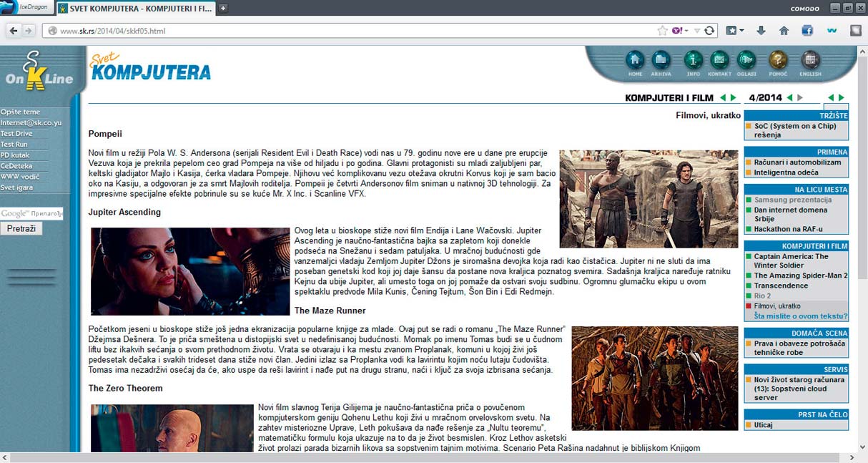Open the KONTAKT envelope icon
The height and width of the screenshot is (463, 868).
tap(719, 60)
